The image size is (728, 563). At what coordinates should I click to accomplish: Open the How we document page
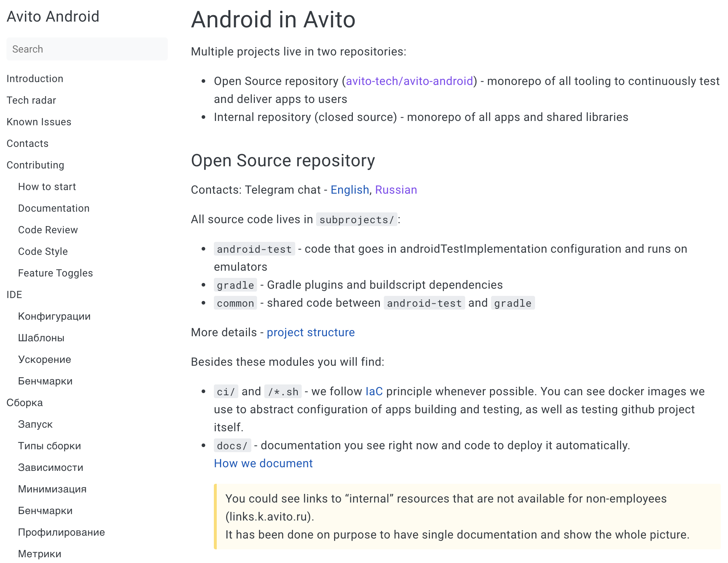click(263, 463)
